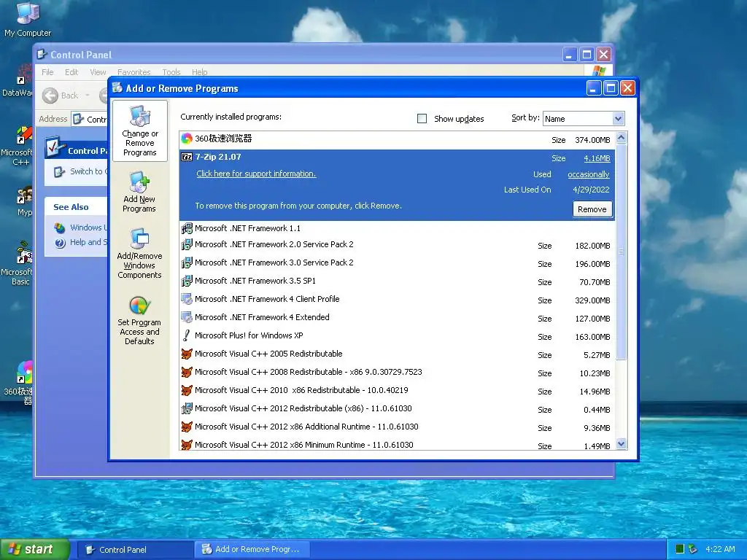The height and width of the screenshot is (560, 747).
Task: Click icon of Visual C++ 2012 Redistributable (x86)
Action: [x=187, y=408]
